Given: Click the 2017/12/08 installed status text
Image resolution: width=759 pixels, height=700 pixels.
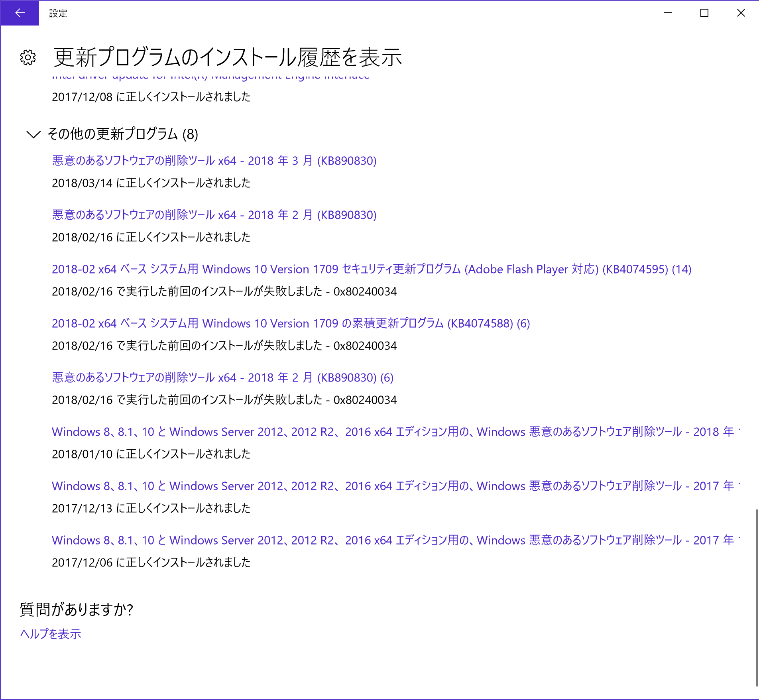Looking at the screenshot, I should tap(151, 97).
